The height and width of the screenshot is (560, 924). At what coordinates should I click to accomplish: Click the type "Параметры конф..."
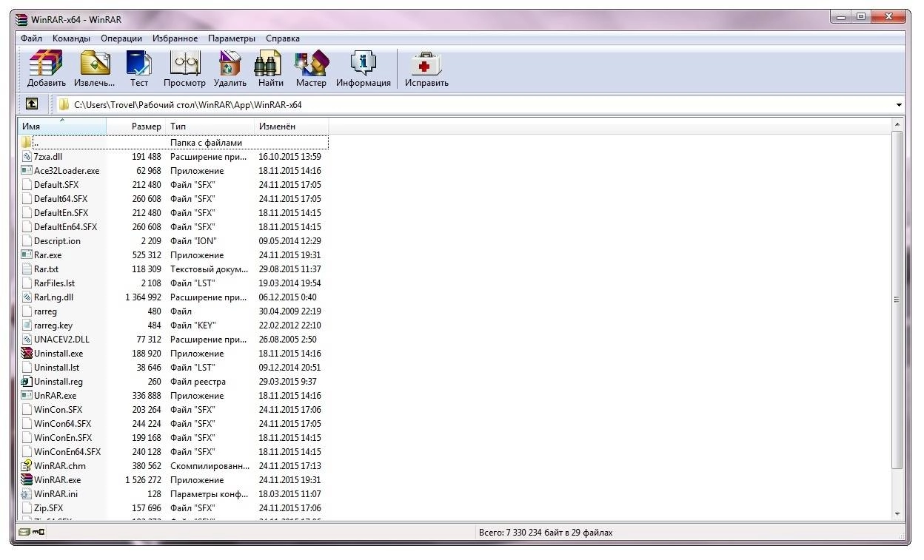[210, 494]
